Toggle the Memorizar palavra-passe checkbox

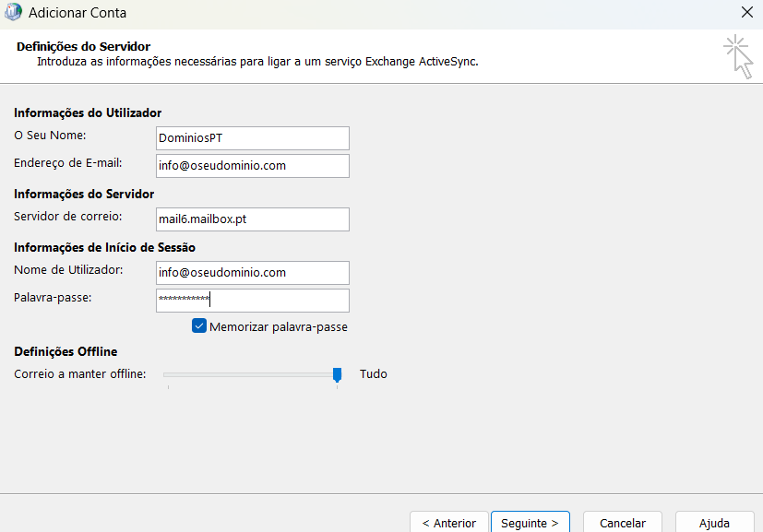pos(199,326)
